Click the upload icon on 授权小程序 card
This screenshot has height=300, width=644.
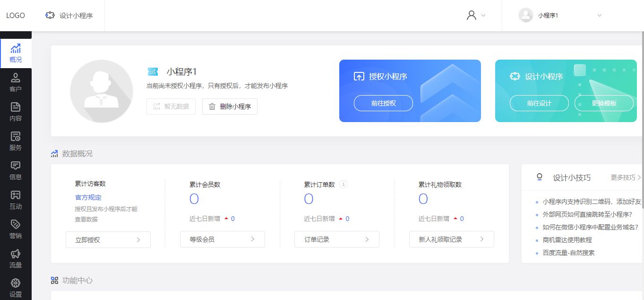tap(359, 76)
